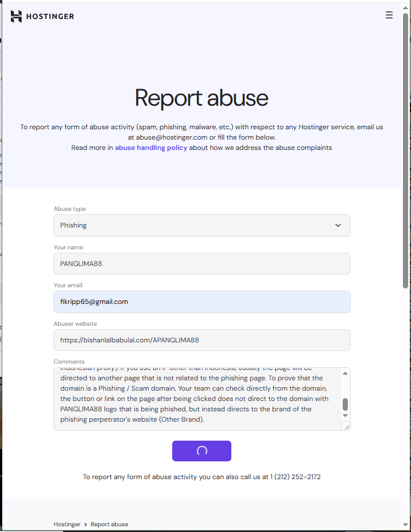Click the Comments scroll up arrow
The width and height of the screenshot is (411, 532).
coord(345,373)
